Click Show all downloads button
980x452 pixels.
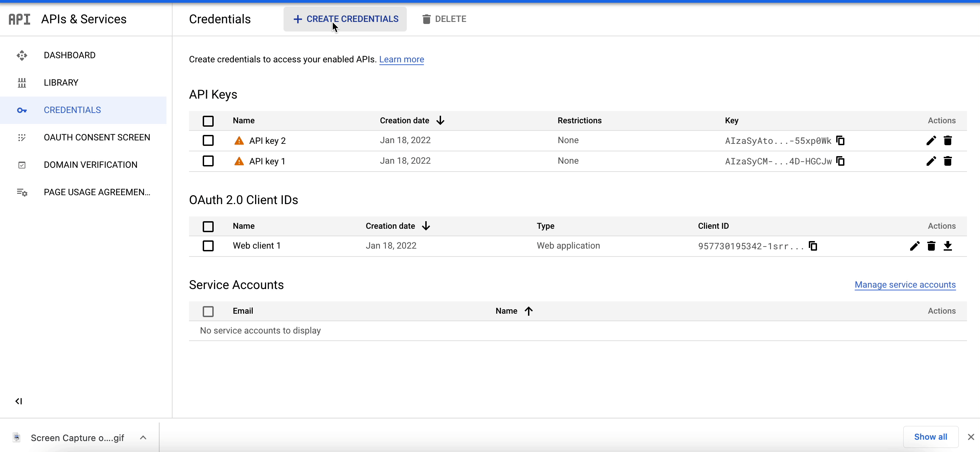pyautogui.click(x=931, y=437)
